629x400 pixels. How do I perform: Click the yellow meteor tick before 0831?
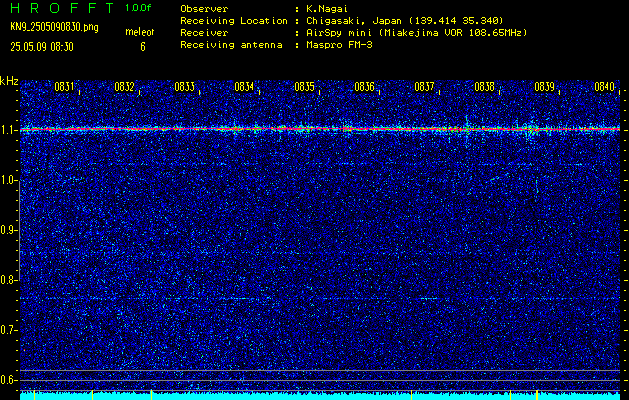point(34,395)
